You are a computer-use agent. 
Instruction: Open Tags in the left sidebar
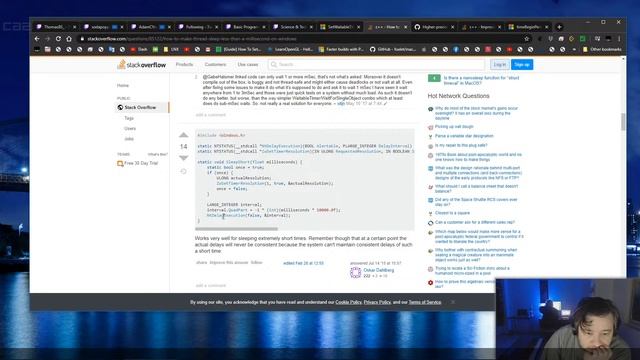(x=129, y=118)
